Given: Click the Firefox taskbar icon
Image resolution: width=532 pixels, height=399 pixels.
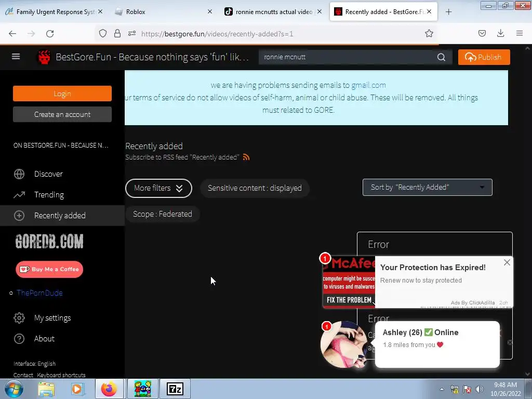Looking at the screenshot, I should (109, 389).
